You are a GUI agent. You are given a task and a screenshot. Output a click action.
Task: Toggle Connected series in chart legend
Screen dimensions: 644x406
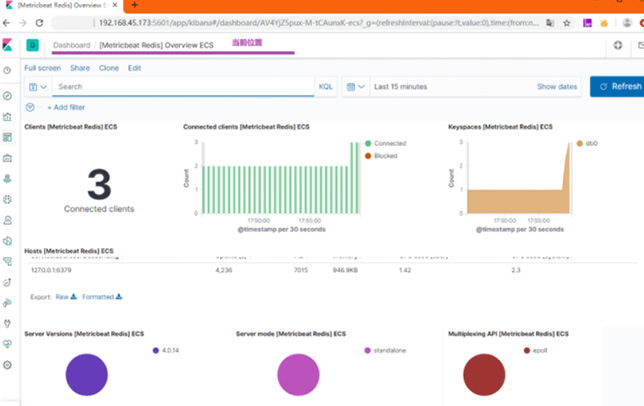click(x=386, y=143)
